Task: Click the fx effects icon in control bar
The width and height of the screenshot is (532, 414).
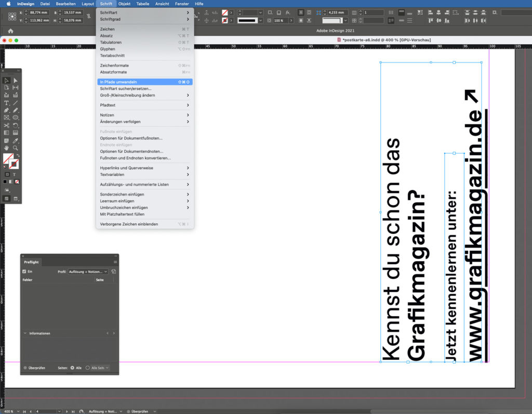Action: click(x=288, y=12)
